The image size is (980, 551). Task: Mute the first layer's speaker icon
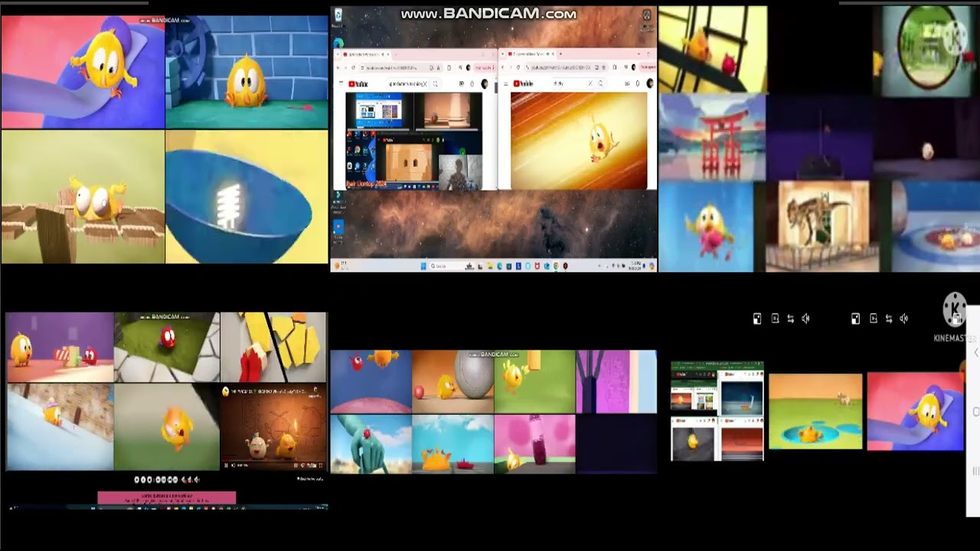point(805,318)
